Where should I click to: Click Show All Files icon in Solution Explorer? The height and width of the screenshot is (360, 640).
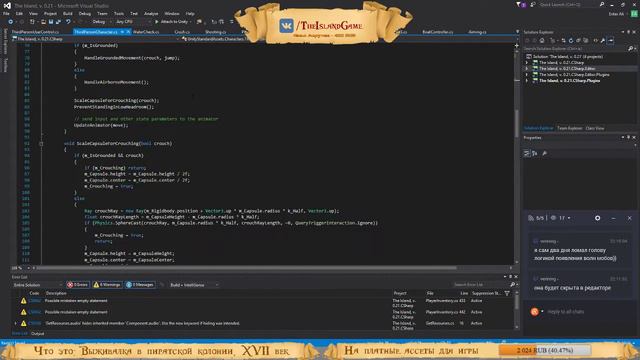click(585, 40)
